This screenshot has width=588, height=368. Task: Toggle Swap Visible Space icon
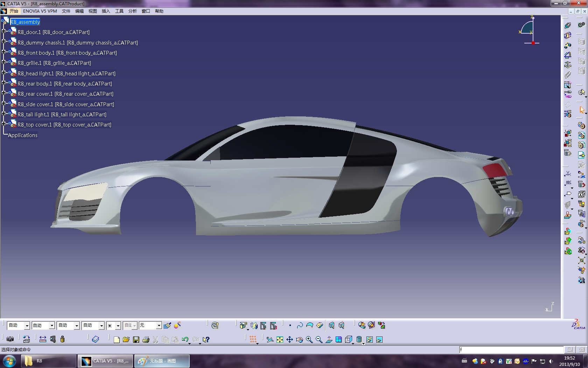(x=379, y=340)
